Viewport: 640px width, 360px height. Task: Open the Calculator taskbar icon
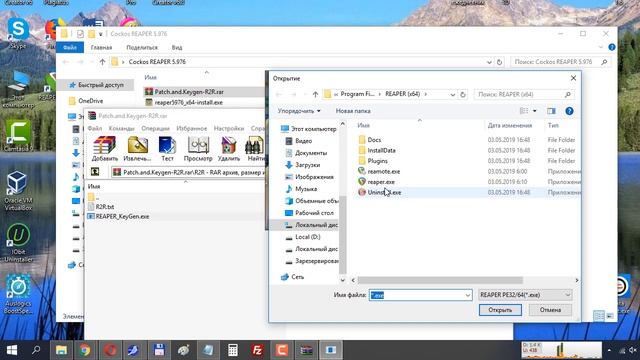tap(233, 350)
